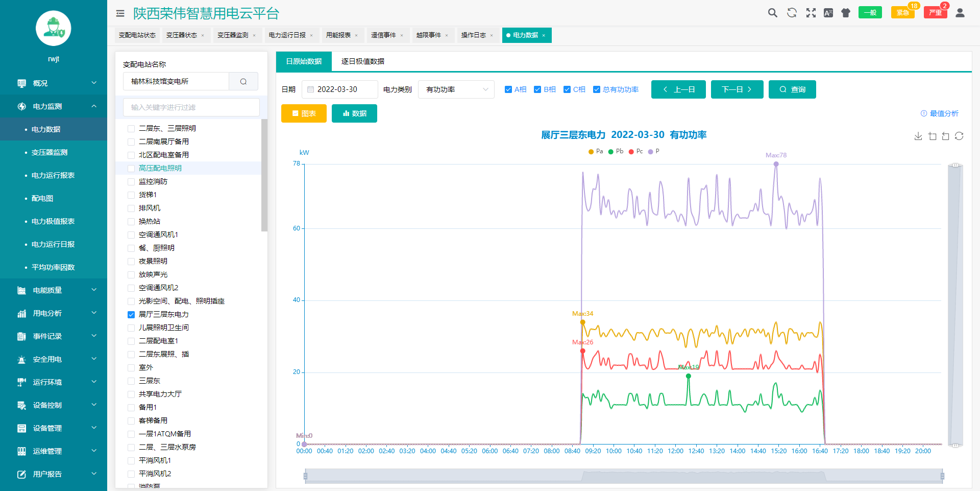Click the hamburger menu collapse icon
This screenshot has width=980, height=491.
(x=120, y=14)
